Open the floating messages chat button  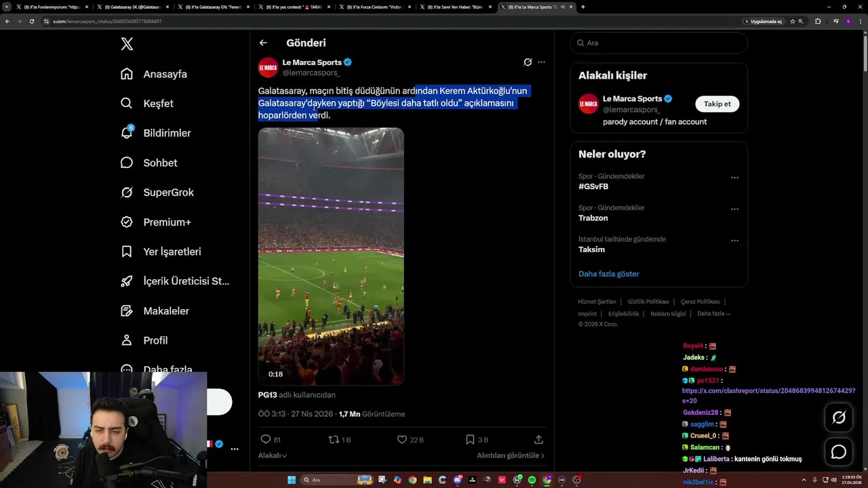coord(839,452)
